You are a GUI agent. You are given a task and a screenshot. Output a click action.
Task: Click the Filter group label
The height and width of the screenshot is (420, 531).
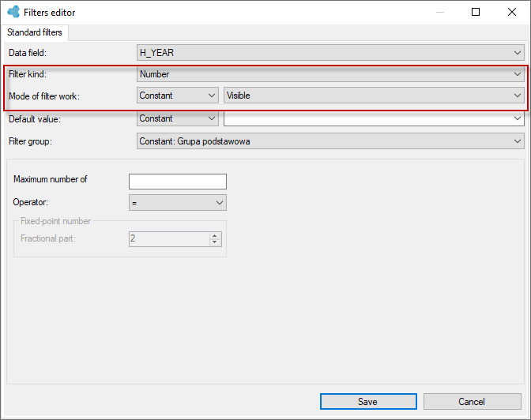click(x=31, y=141)
